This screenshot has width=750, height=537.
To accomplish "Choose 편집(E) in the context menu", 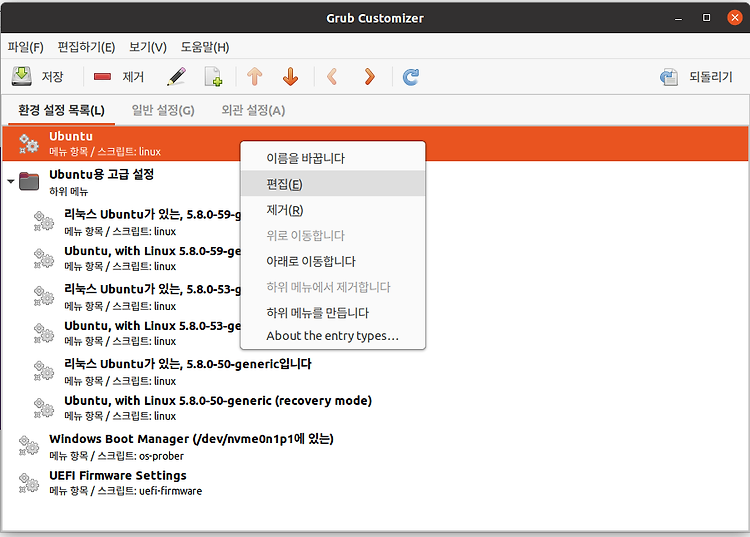I will [333, 184].
